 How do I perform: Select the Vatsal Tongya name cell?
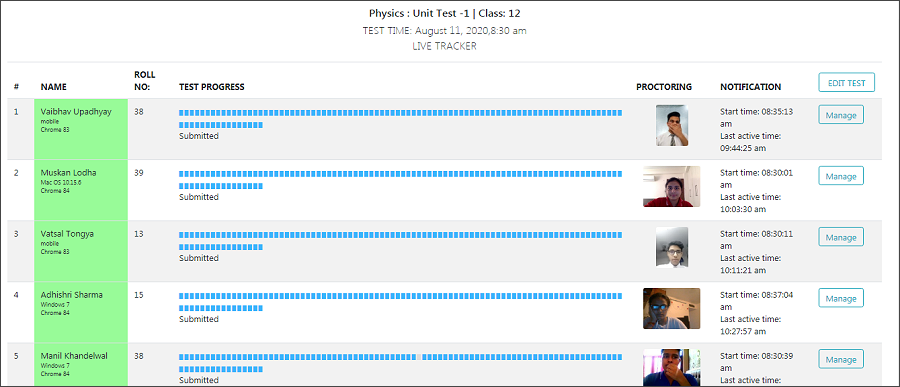81,251
